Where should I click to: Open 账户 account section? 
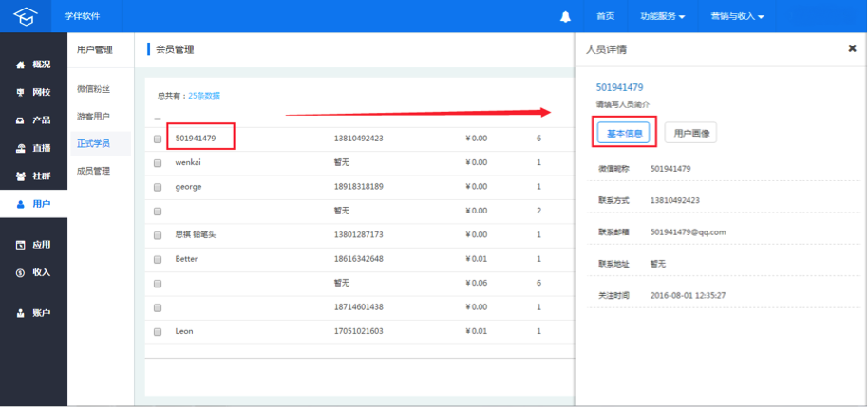(34, 313)
